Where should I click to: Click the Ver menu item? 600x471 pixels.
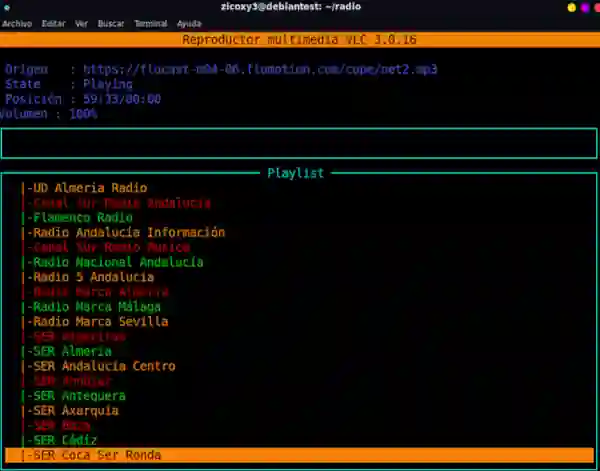(82, 23)
